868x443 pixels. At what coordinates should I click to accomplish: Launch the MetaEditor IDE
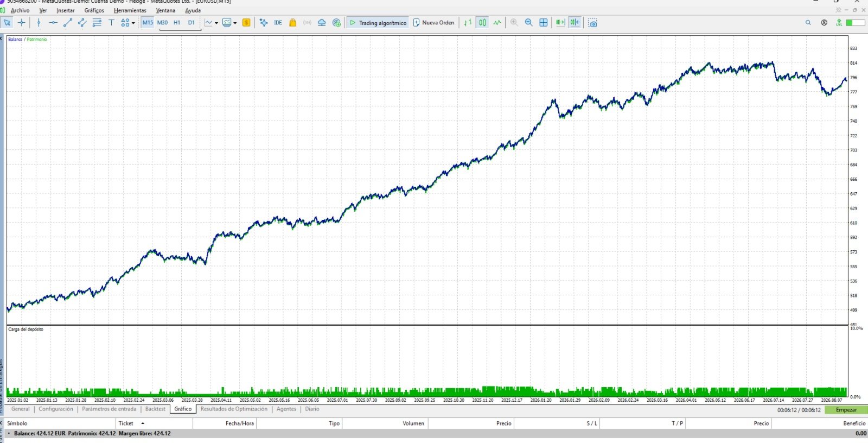click(x=278, y=23)
